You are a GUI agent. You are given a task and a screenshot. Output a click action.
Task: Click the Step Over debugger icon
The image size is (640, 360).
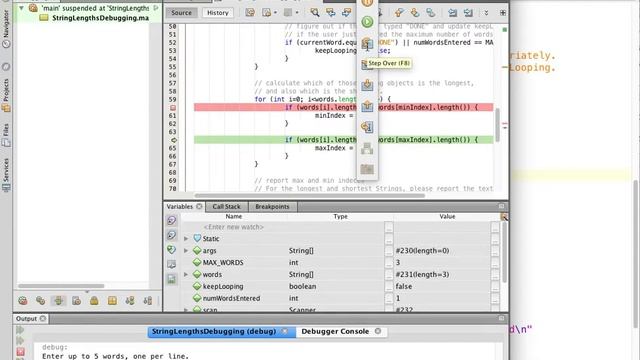367,43
